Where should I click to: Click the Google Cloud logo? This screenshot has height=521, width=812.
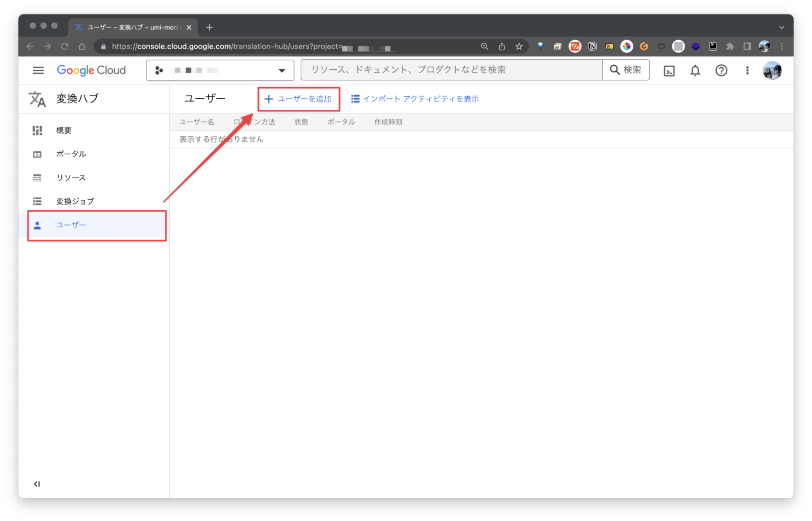[x=91, y=70]
